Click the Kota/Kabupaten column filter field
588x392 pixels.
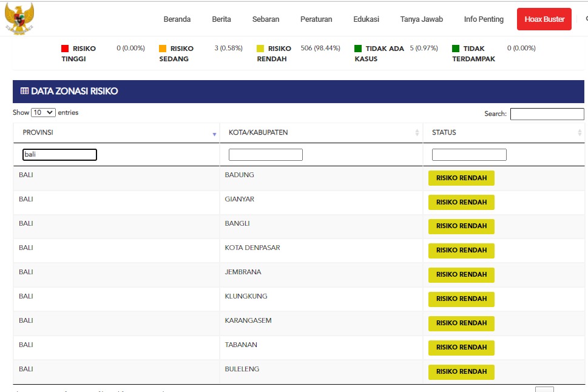(x=265, y=155)
